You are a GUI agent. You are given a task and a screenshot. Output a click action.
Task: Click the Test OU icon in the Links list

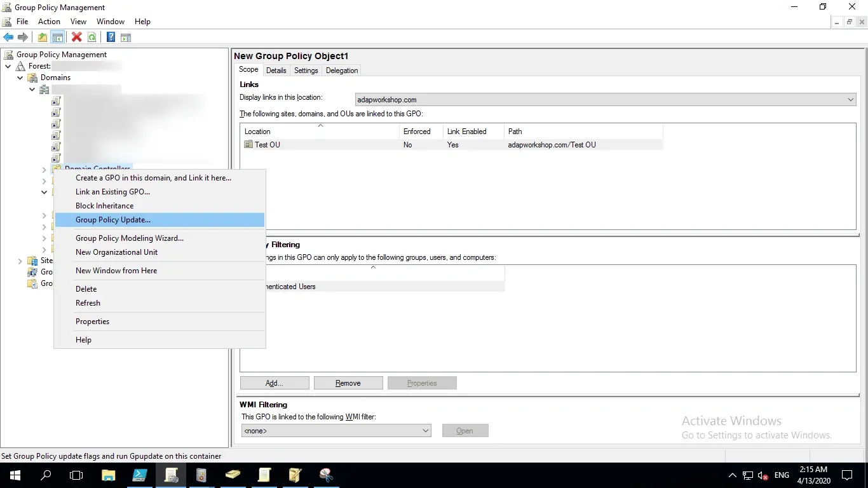pyautogui.click(x=248, y=145)
